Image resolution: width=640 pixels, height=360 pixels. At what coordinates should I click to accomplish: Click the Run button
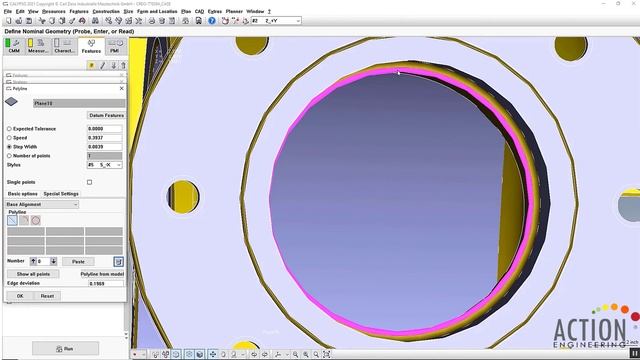click(65, 349)
